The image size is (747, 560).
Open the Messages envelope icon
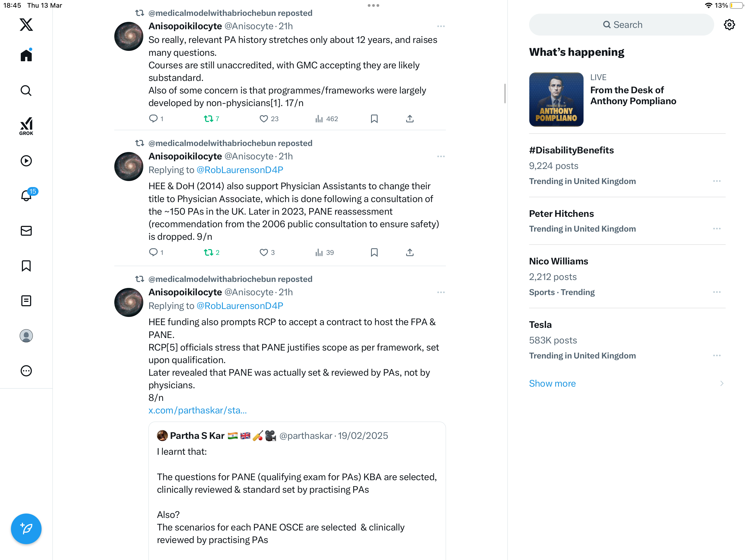click(26, 231)
